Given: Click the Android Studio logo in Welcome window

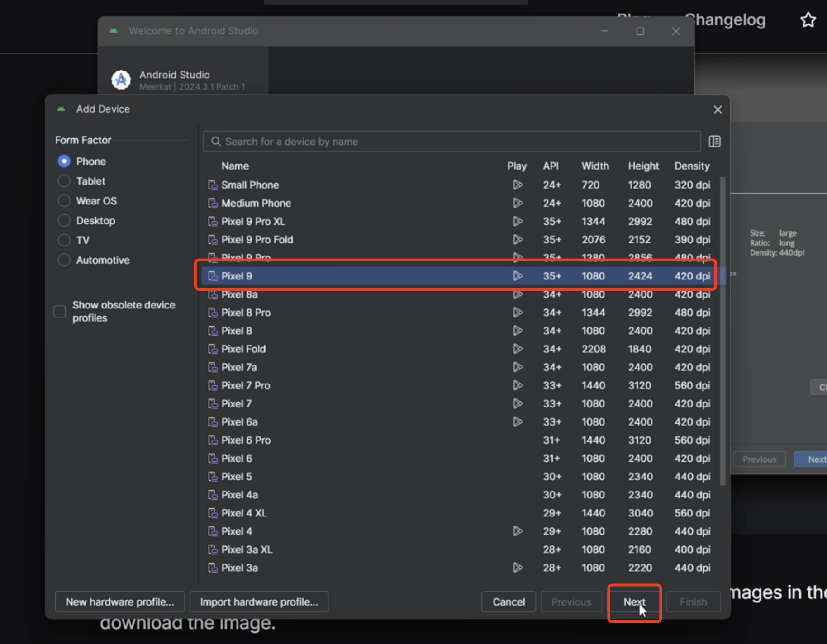Looking at the screenshot, I should (121, 80).
